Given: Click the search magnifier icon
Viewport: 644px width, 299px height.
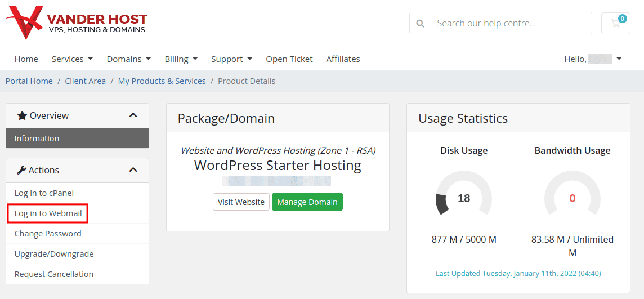Looking at the screenshot, I should tap(420, 24).
